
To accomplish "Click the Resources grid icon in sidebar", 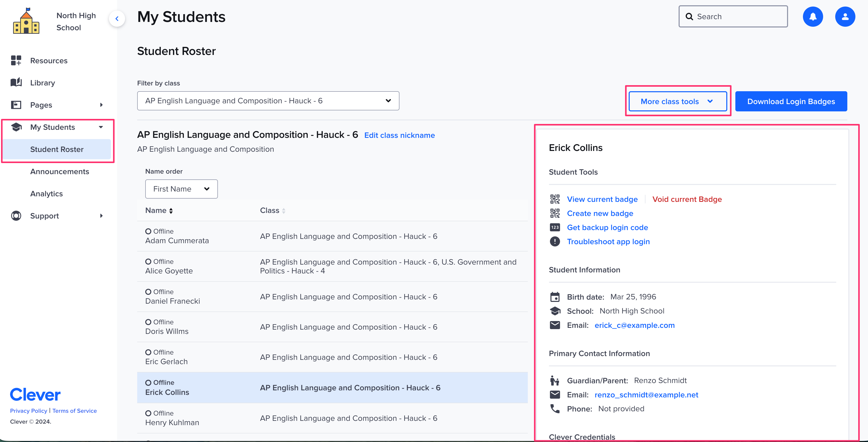I will click(x=16, y=60).
